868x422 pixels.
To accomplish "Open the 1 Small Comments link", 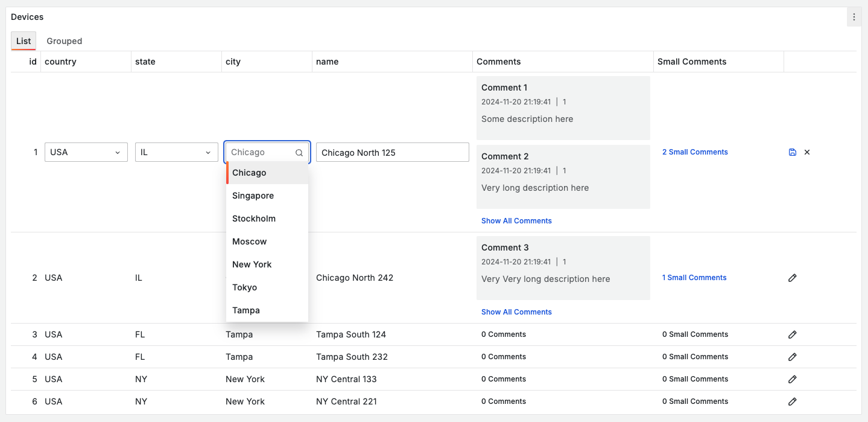I will tap(694, 278).
